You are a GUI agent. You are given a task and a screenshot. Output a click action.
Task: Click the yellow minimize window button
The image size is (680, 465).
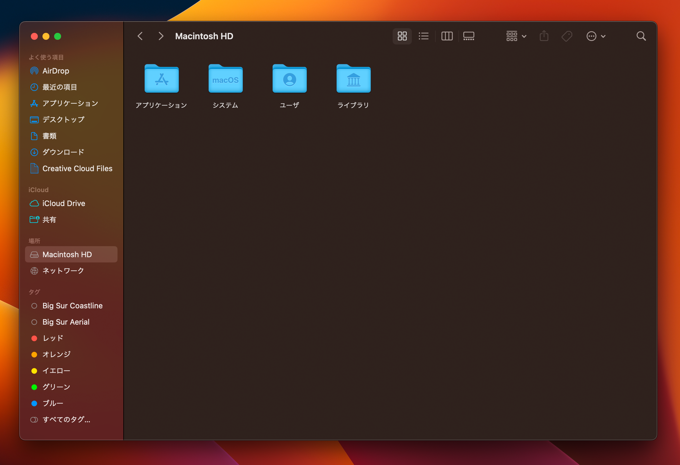point(46,36)
